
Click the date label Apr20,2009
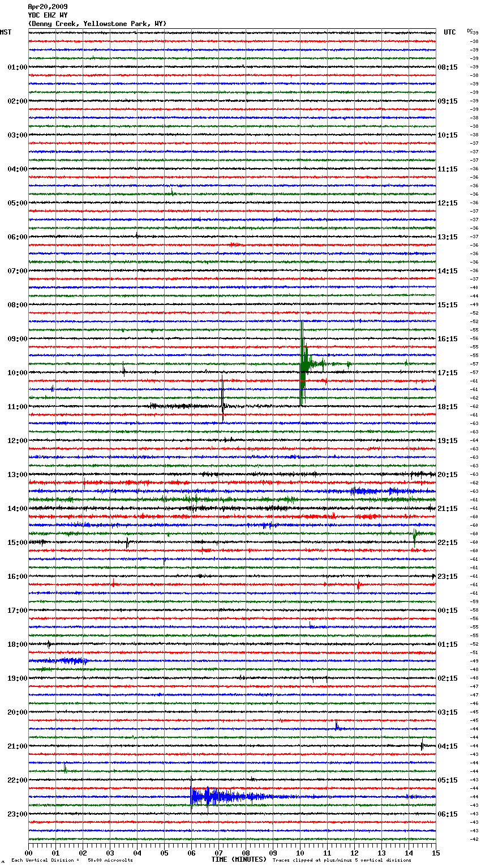coord(48,7)
